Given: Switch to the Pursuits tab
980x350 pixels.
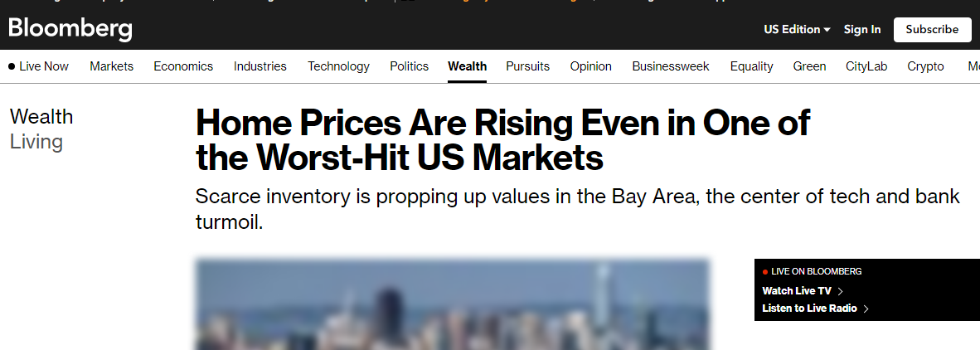Looking at the screenshot, I should pos(528,66).
